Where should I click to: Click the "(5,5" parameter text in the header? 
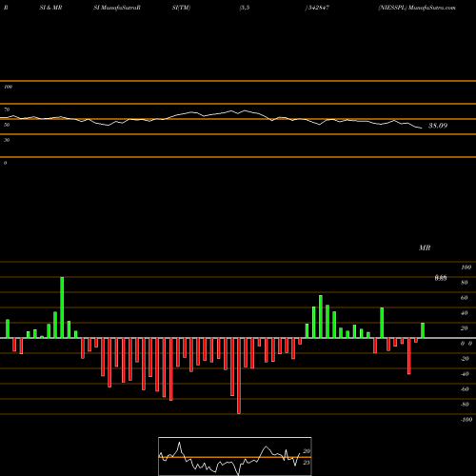245,8
